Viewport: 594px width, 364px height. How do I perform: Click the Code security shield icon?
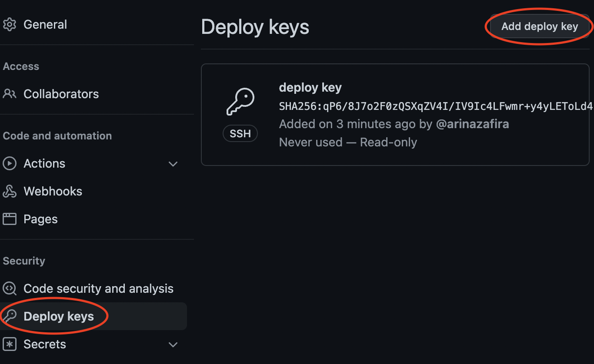coord(10,288)
